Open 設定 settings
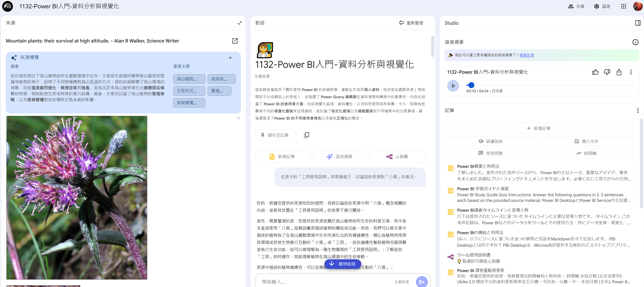 (x=603, y=6)
